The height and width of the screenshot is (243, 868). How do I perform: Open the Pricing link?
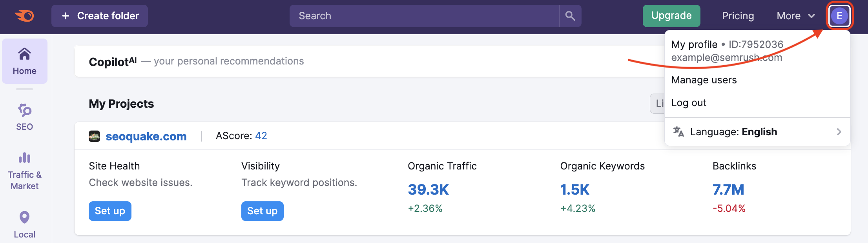pyautogui.click(x=738, y=16)
